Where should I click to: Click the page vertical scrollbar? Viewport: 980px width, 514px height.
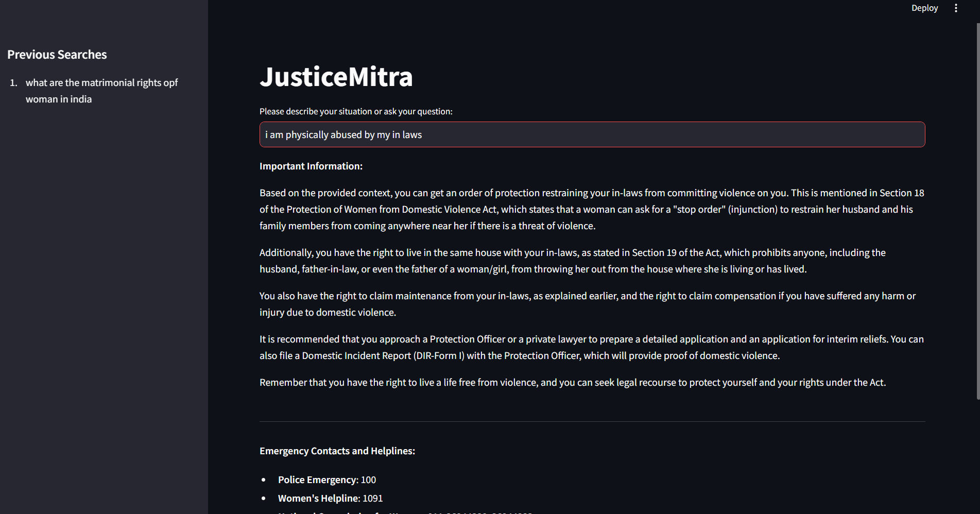(978, 211)
